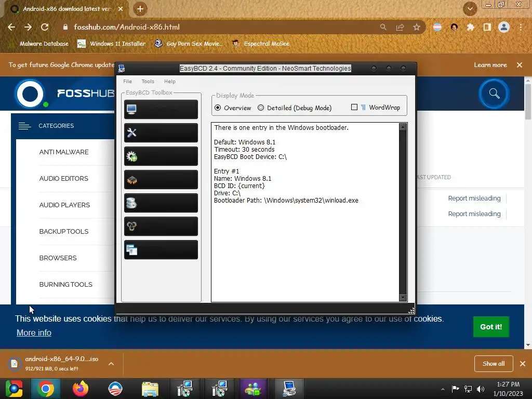Open the Chrome three-dot menu
The width and height of the screenshot is (532, 399).
click(521, 27)
